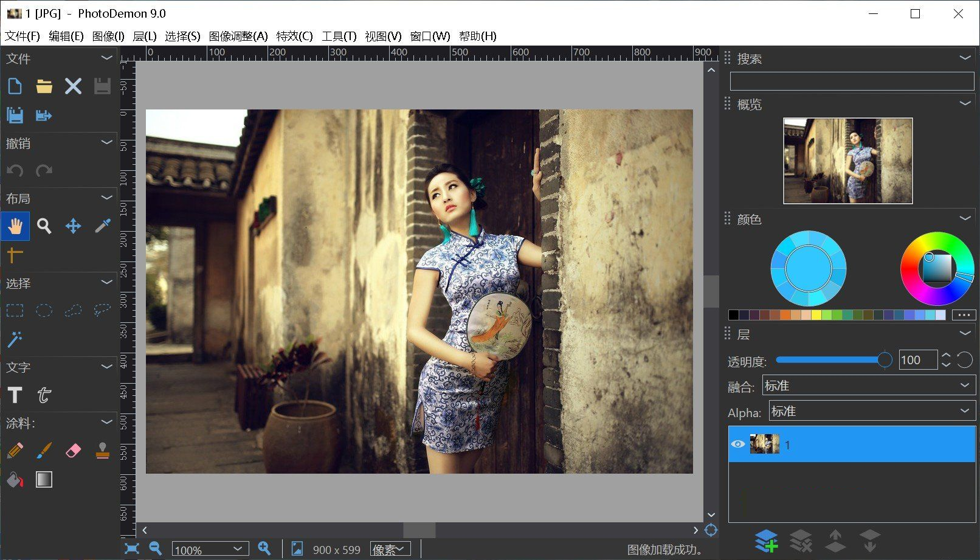Close current image with X icon
This screenshot has width=980, height=560.
tap(73, 86)
